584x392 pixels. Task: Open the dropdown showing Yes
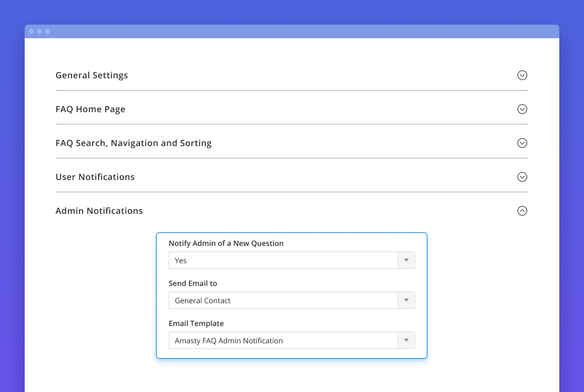[284, 260]
